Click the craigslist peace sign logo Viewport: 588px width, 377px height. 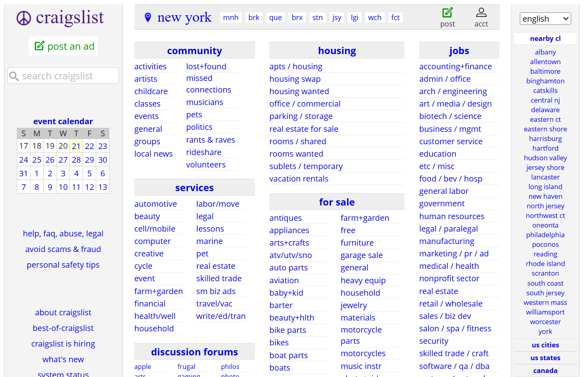point(24,18)
